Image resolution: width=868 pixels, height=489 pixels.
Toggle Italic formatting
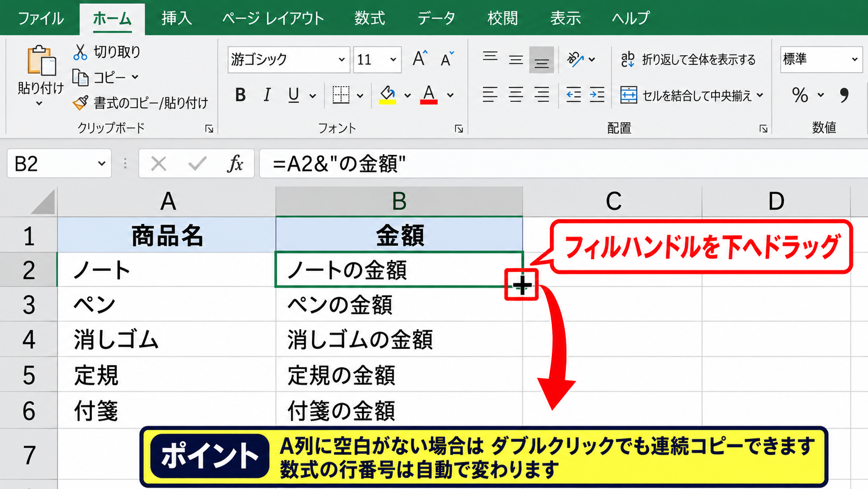[267, 95]
